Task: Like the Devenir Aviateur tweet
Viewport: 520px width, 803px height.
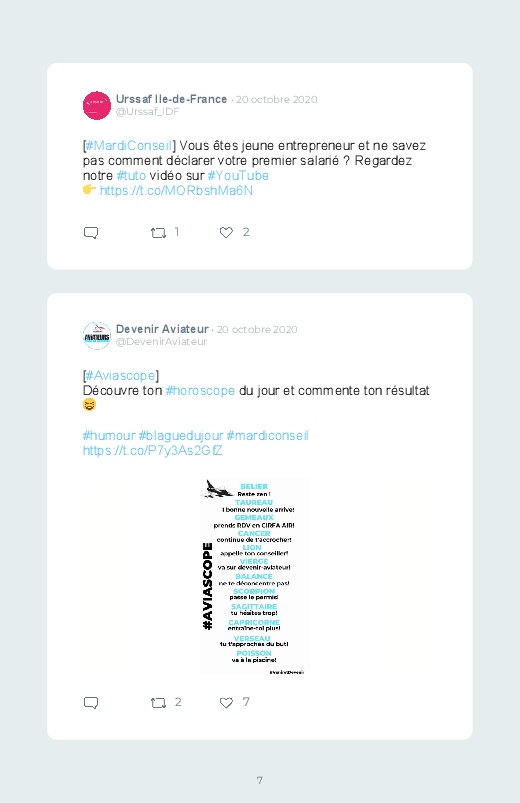Action: 226,703
